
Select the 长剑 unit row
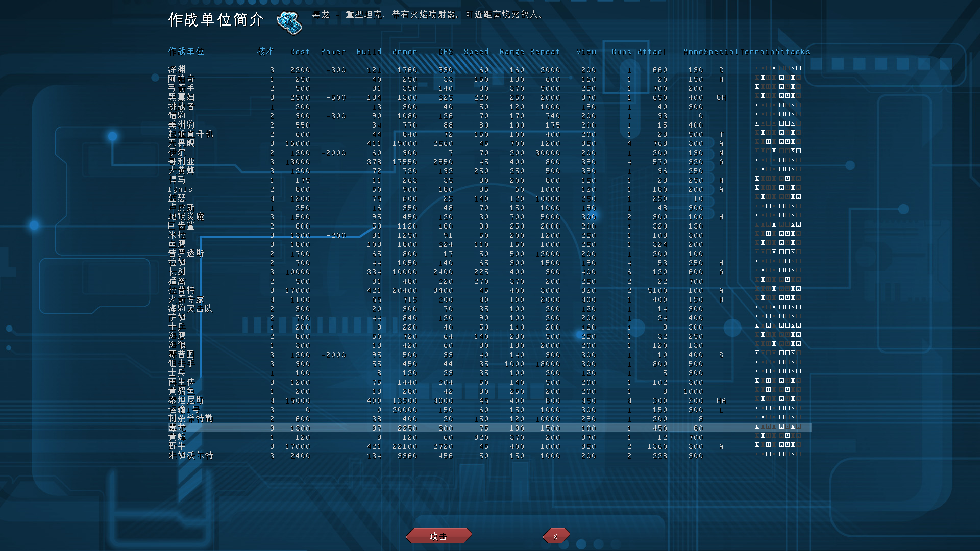(489, 272)
